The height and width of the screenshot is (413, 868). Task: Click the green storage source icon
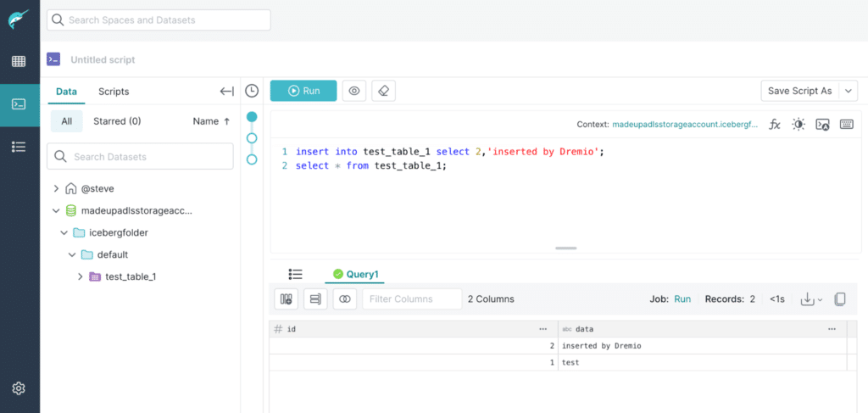coord(71,210)
